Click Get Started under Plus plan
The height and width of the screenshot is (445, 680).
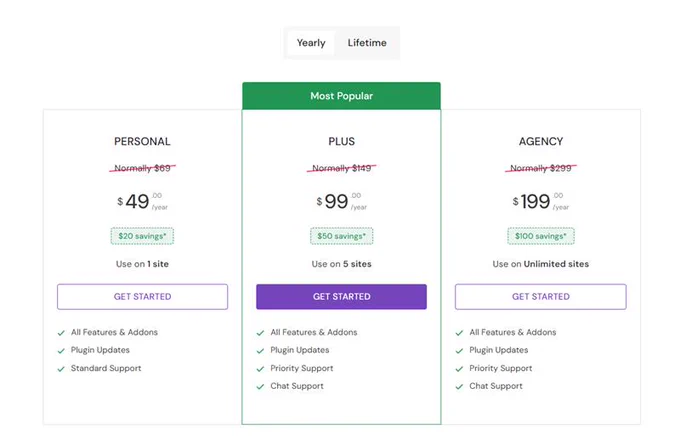[x=341, y=297]
